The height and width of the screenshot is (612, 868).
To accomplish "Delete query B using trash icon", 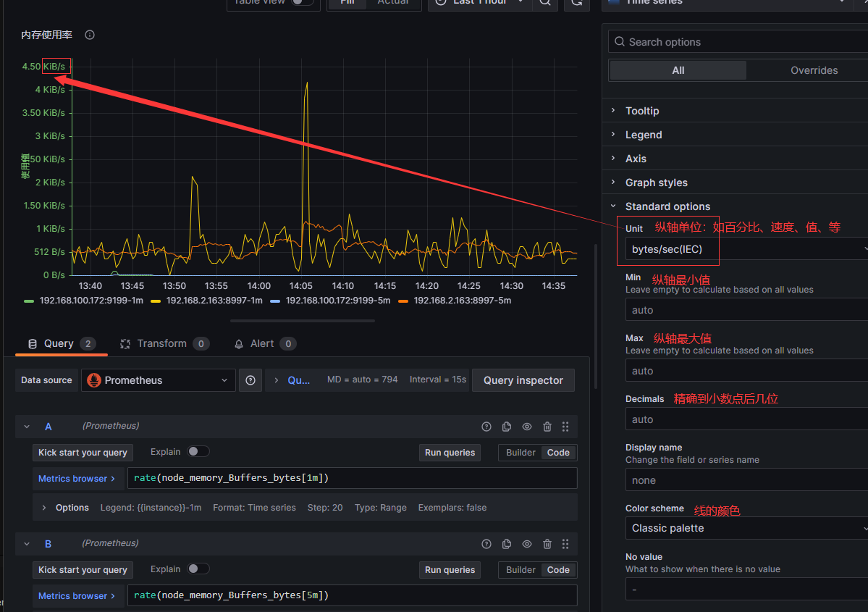I will [x=547, y=544].
